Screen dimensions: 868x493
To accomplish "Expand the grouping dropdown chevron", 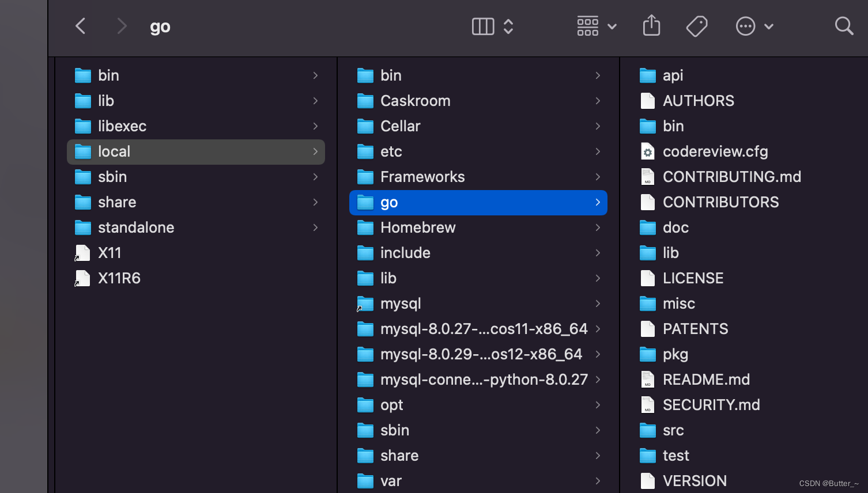I will [612, 26].
